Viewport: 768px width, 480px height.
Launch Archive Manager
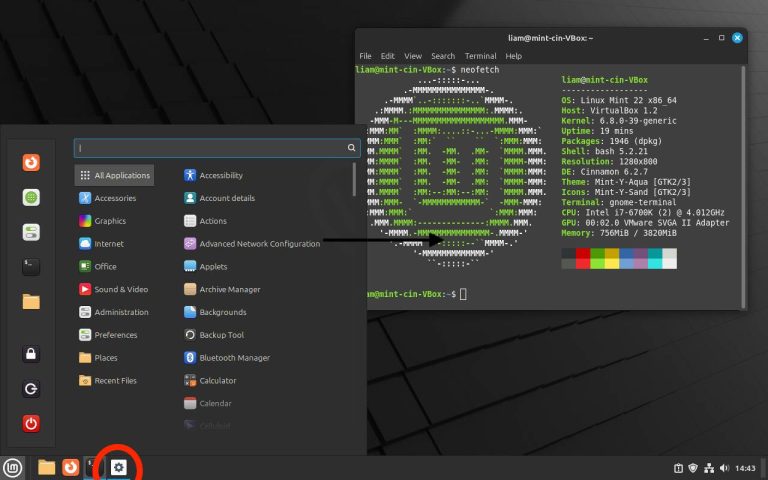(x=222, y=289)
